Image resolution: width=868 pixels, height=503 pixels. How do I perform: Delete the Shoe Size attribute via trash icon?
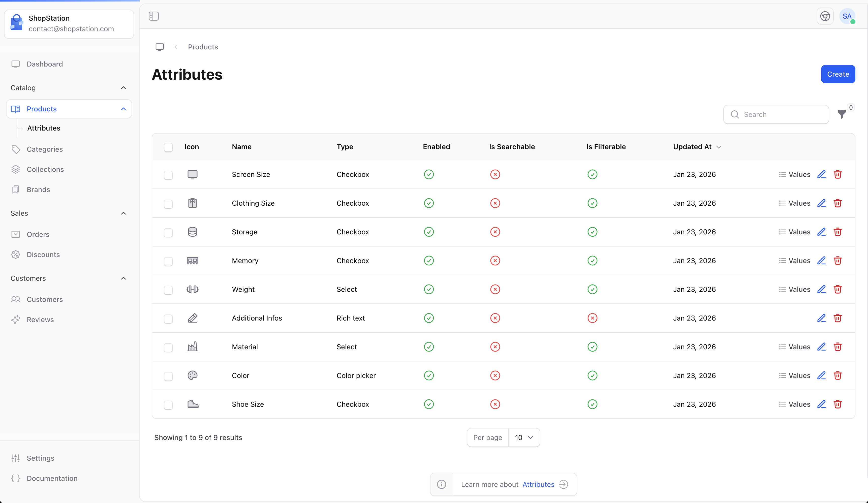point(838,404)
